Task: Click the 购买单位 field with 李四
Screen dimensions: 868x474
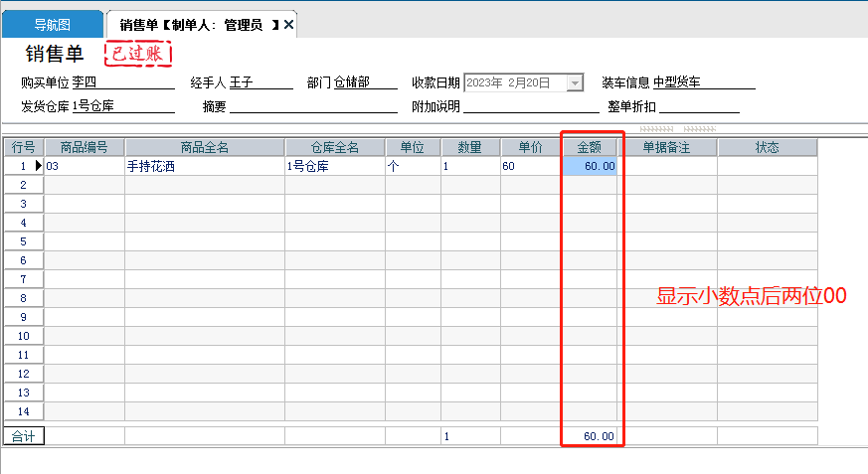Action: (x=123, y=82)
